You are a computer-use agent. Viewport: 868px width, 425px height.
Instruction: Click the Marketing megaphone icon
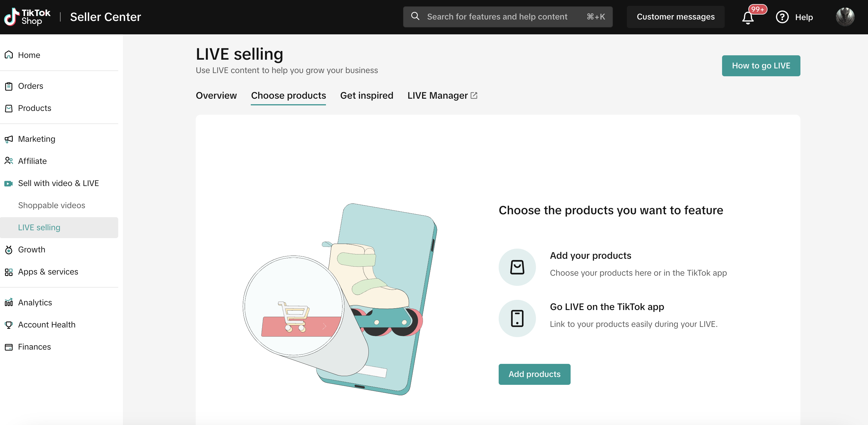click(9, 139)
